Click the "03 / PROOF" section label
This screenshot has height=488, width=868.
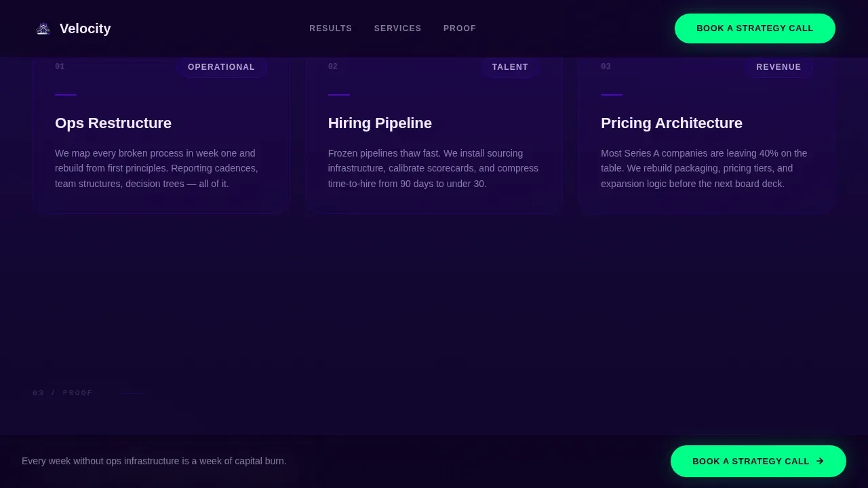click(x=62, y=393)
